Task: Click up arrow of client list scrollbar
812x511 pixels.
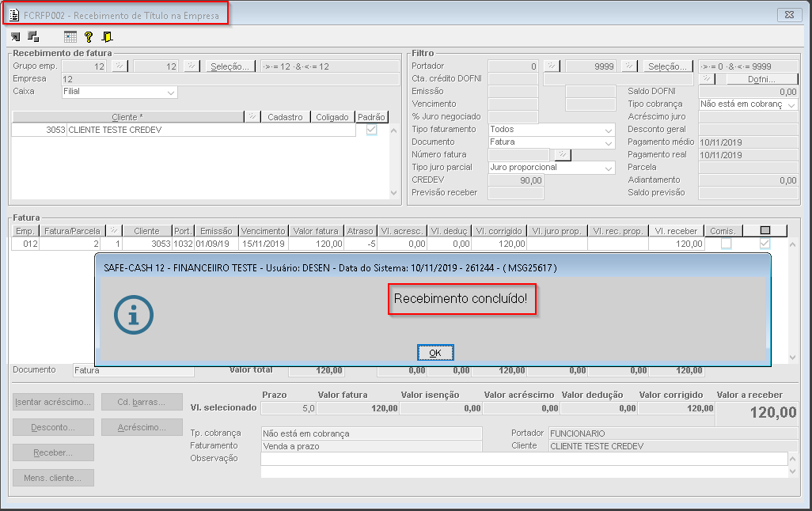Action: (393, 131)
